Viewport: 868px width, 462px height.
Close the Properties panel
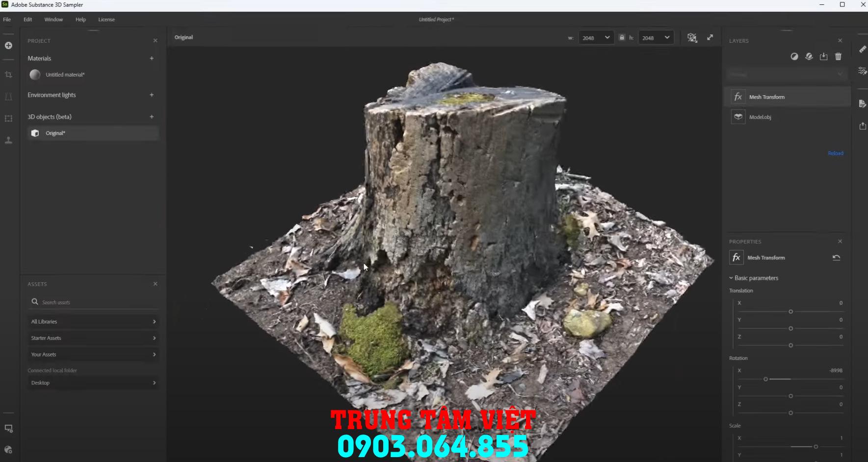pyautogui.click(x=840, y=242)
